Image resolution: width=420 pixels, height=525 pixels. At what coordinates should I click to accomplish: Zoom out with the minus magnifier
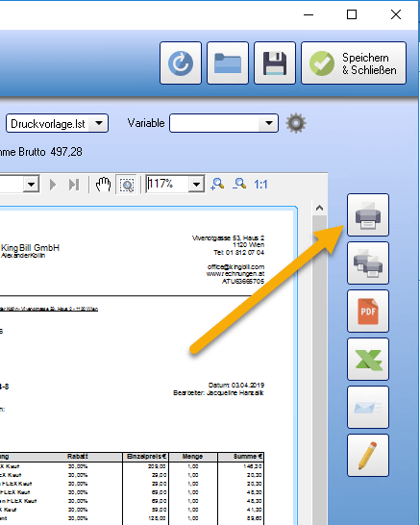[239, 185]
